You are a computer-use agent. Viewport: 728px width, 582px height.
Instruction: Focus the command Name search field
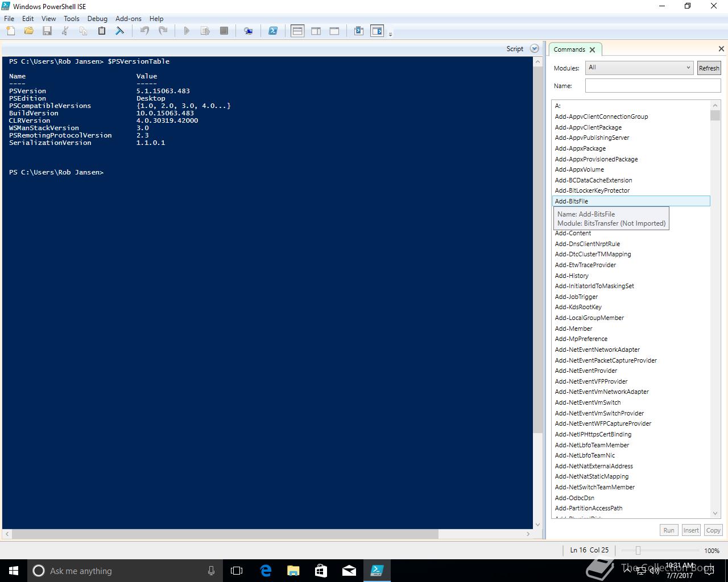[x=653, y=86]
